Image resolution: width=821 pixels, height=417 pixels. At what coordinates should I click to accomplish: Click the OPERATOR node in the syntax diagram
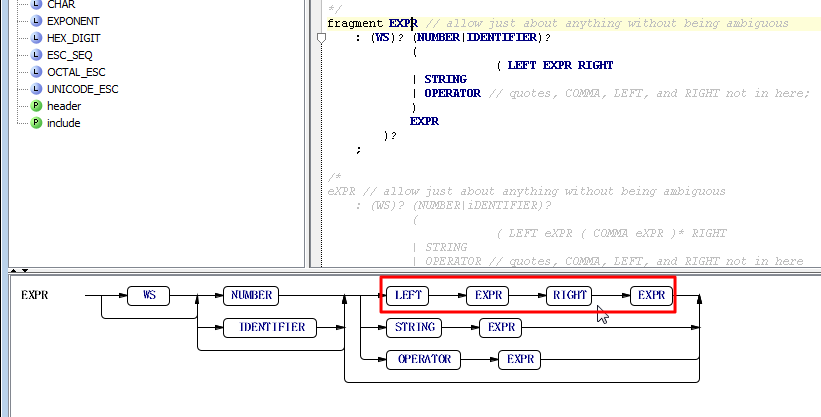[x=424, y=360]
